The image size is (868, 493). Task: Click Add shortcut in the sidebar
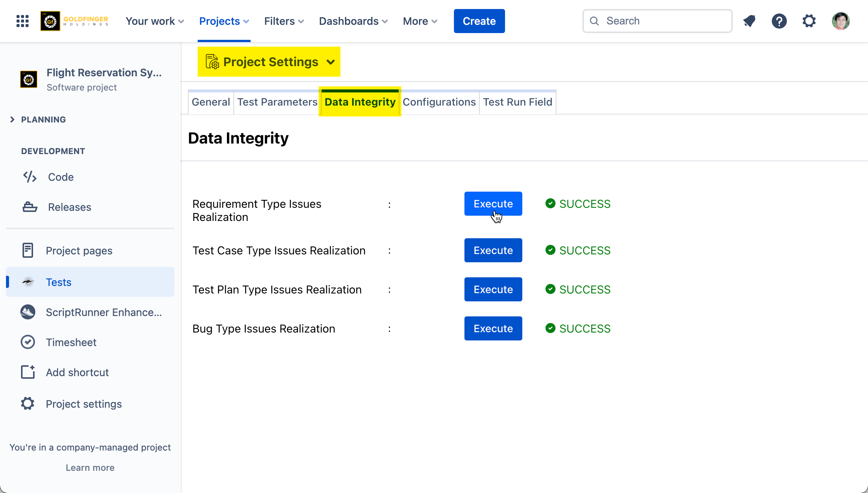coord(77,372)
